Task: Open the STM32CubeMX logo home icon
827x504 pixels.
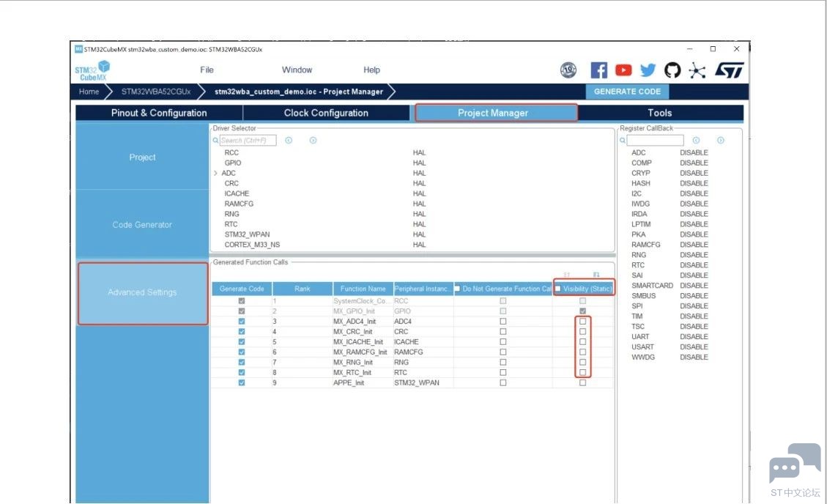Action: pyautogui.click(x=92, y=70)
